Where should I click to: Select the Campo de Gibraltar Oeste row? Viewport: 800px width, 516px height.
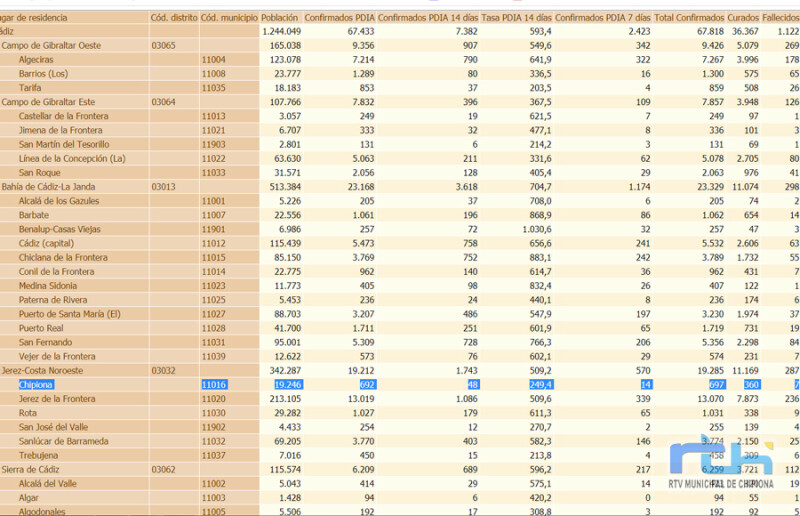tap(400, 45)
